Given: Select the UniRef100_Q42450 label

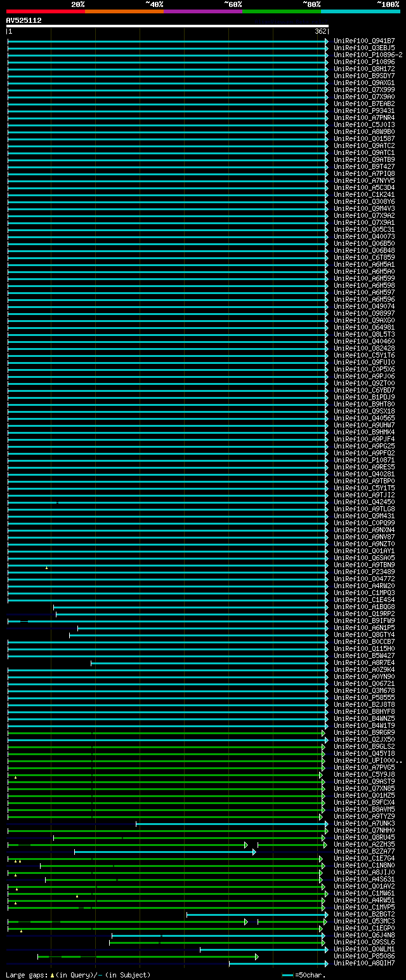Looking at the screenshot, I should pos(364,502).
